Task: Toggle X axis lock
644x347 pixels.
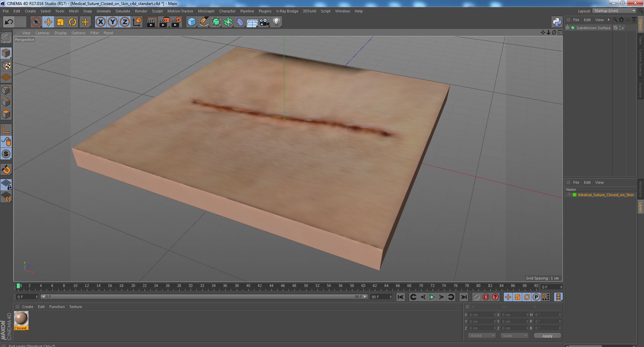Action: (100, 22)
